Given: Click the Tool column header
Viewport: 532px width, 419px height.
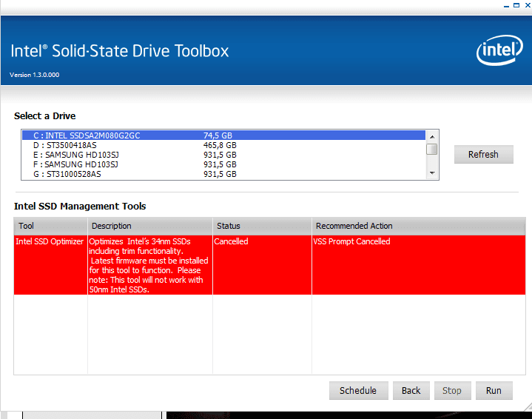Looking at the screenshot, I should tap(50, 226).
